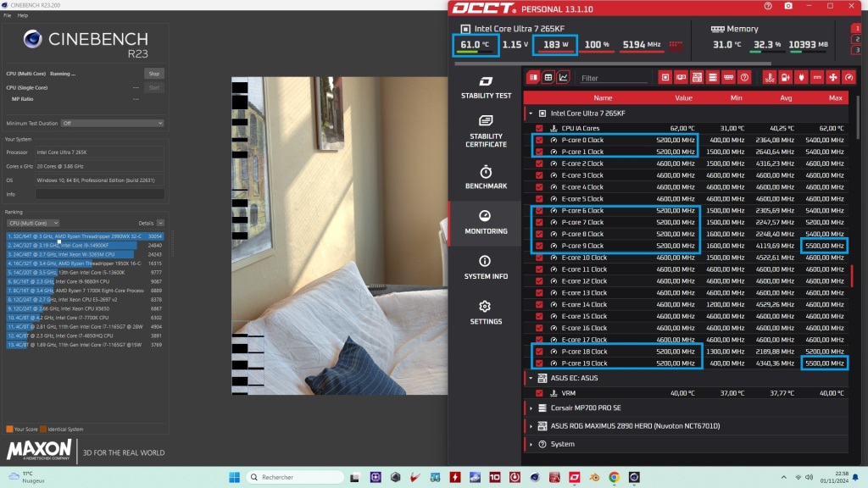The image size is (868, 488).
Task: Open the OCCT Settings section
Action: tap(486, 313)
